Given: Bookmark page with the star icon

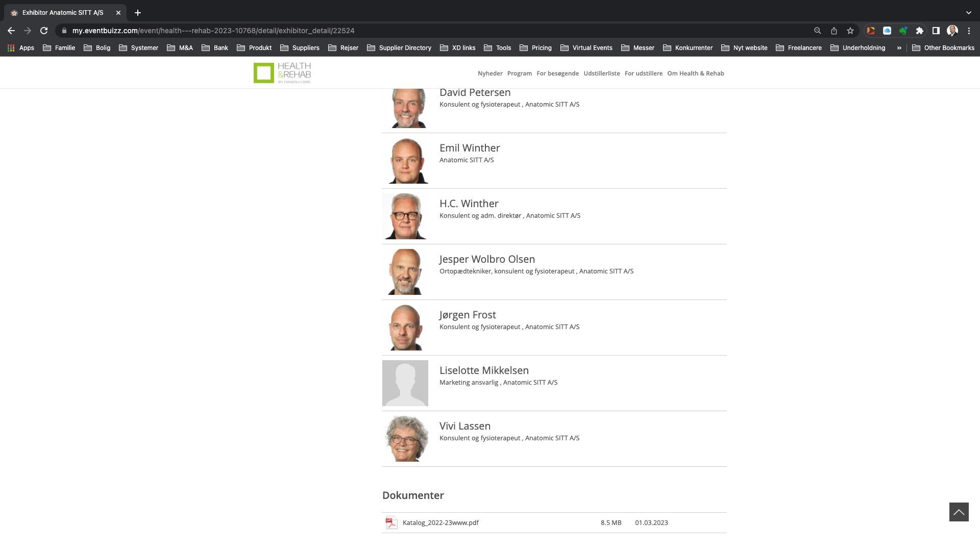Looking at the screenshot, I should point(850,31).
